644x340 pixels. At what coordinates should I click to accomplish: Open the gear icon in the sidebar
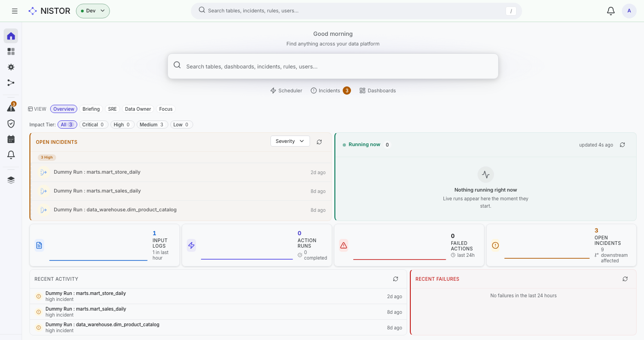click(x=11, y=67)
